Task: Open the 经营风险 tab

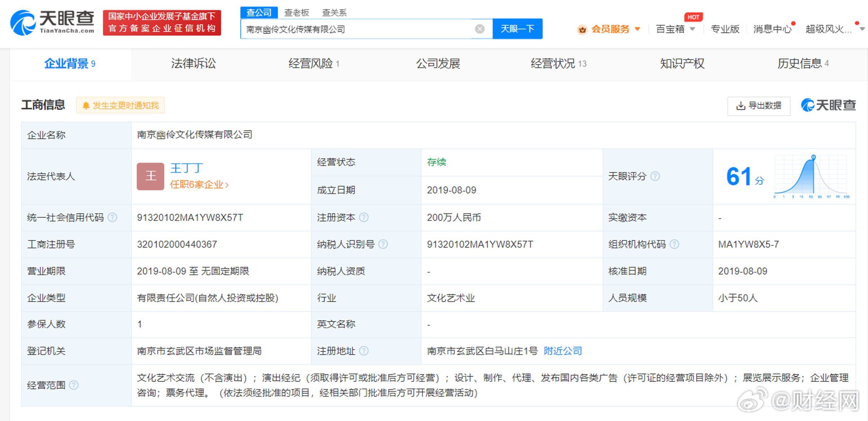Action: [314, 64]
